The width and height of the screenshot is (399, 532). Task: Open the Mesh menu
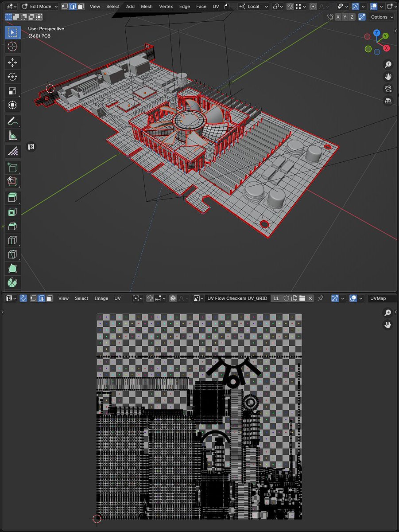[147, 7]
